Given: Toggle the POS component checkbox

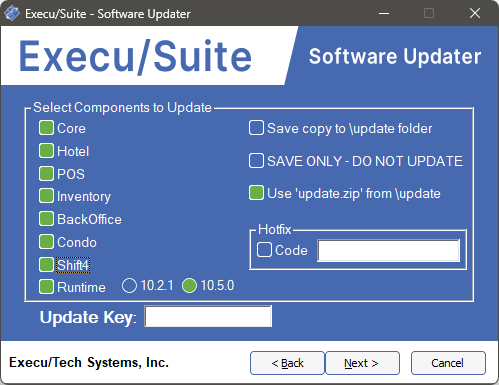Looking at the screenshot, I should (x=46, y=174).
